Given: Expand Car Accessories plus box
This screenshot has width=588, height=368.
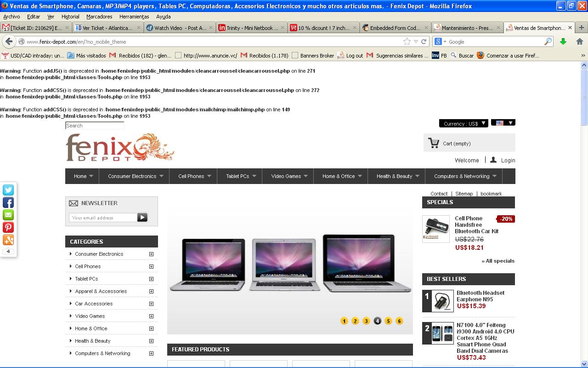Looking at the screenshot, I should [x=151, y=304].
